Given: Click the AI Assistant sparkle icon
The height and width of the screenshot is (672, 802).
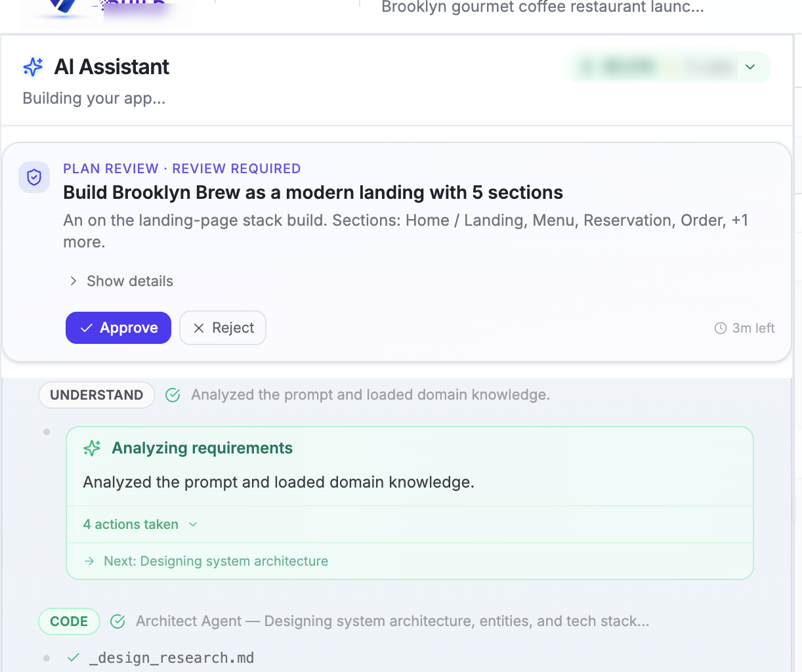Looking at the screenshot, I should pyautogui.click(x=33, y=67).
